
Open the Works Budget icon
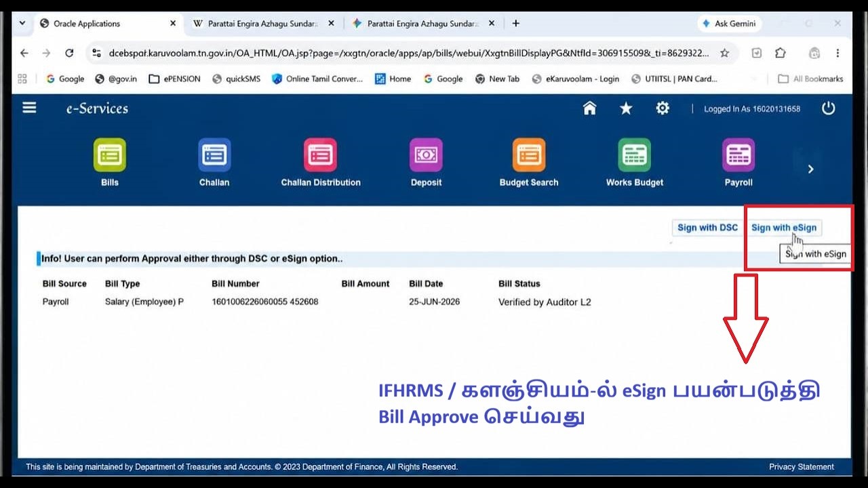[x=634, y=155]
